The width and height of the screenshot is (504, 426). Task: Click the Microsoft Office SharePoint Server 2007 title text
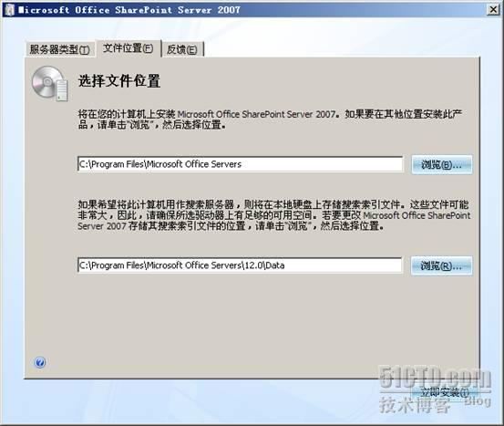point(129,10)
